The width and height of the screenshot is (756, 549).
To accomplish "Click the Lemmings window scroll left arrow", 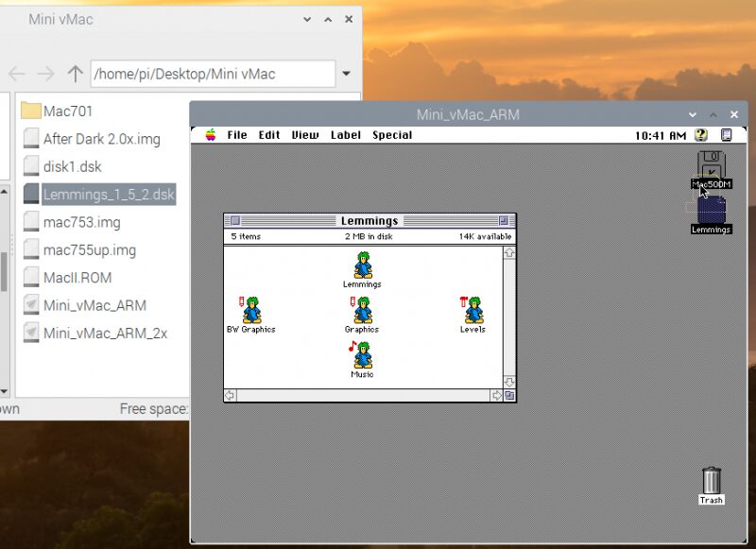I will pos(230,396).
